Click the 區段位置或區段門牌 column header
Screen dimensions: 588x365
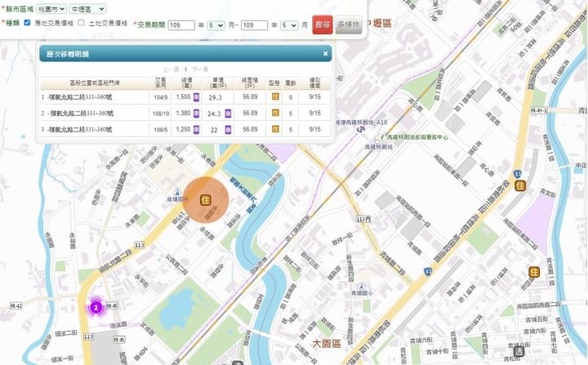tap(95, 83)
